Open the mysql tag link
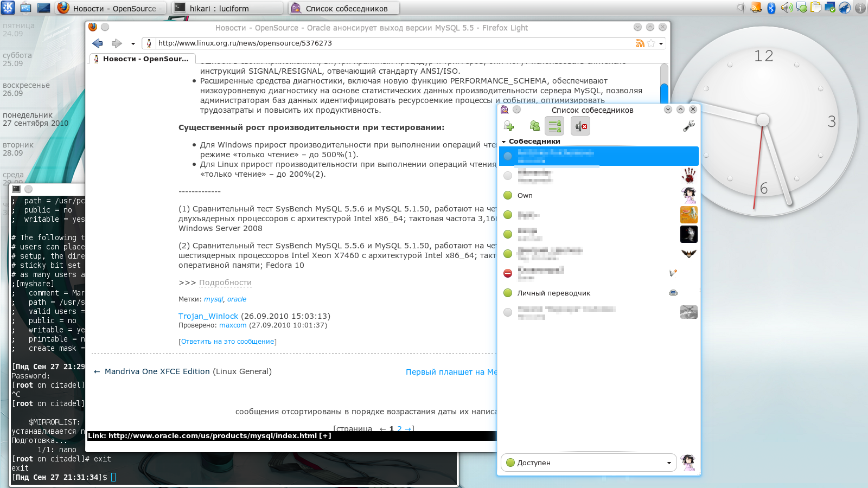 214,299
